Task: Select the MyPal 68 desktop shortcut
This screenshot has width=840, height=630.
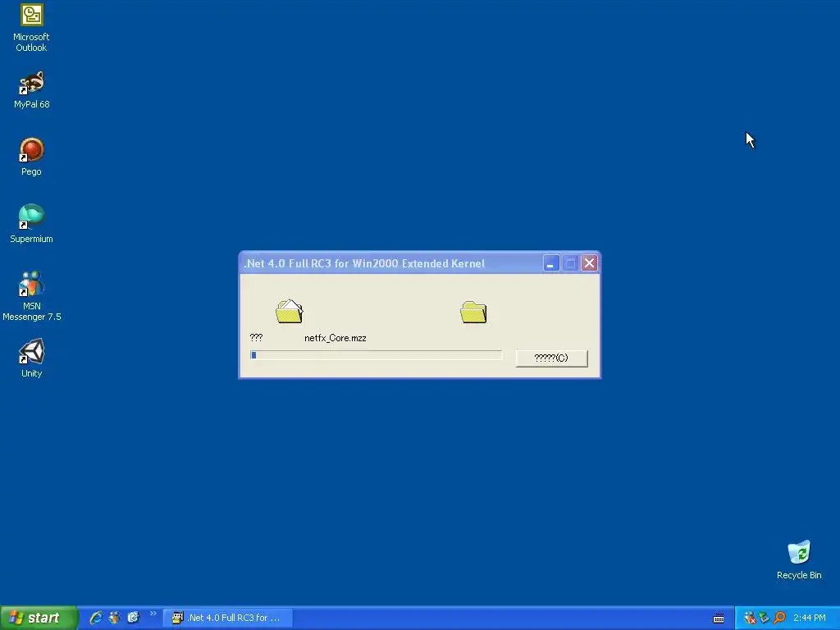Action: click(x=32, y=90)
